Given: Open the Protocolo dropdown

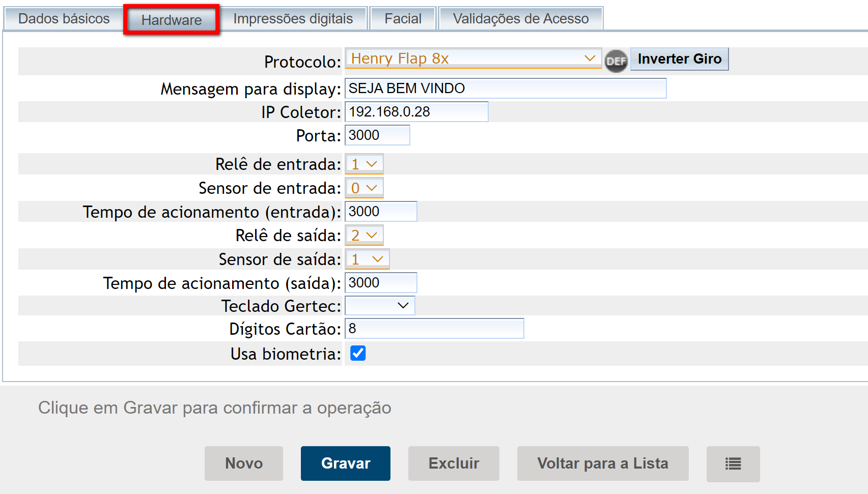Looking at the screenshot, I should pos(473,59).
